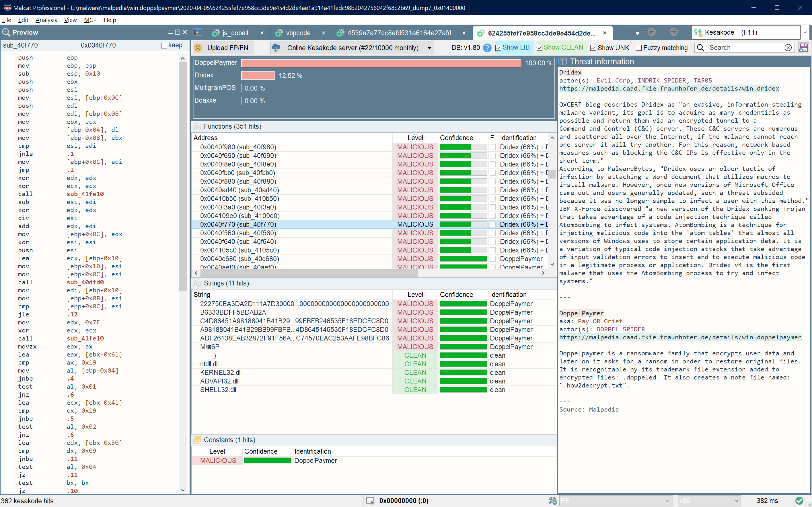This screenshot has height=507, width=812.
Task: Open the File menu
Action: pos(7,20)
